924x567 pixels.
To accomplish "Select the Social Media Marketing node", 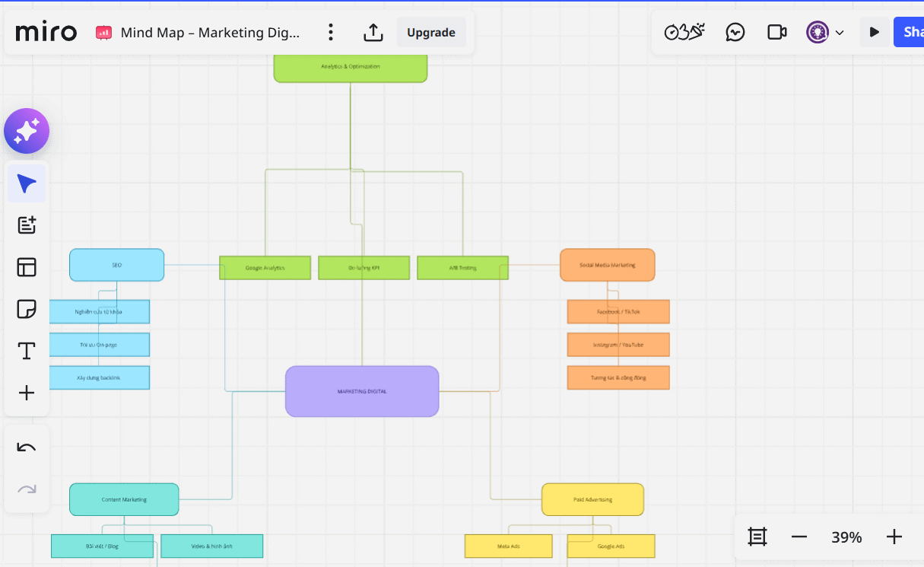I will point(608,265).
